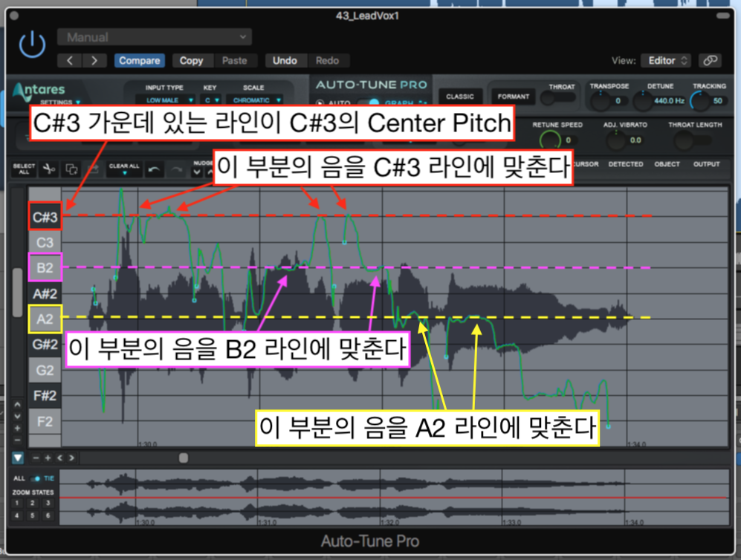Viewport: 741px width, 560px height.
Task: Click the horizontal zoom out minus
Action: 36,458
